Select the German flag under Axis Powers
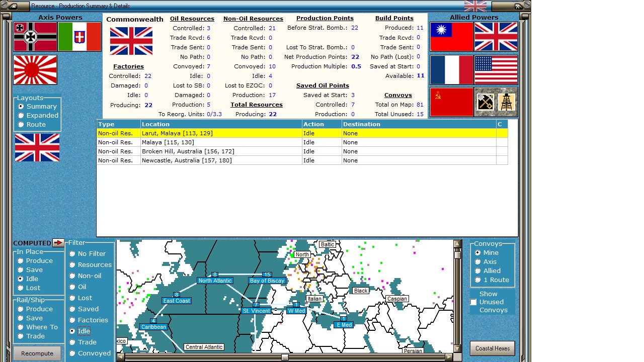Image resolution: width=644 pixels, height=362 pixels. pos(35,37)
